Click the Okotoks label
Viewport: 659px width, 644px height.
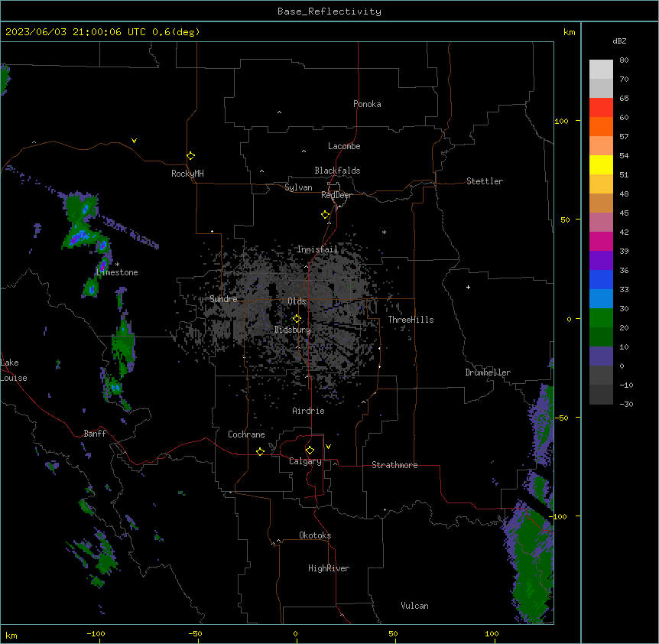point(315,535)
